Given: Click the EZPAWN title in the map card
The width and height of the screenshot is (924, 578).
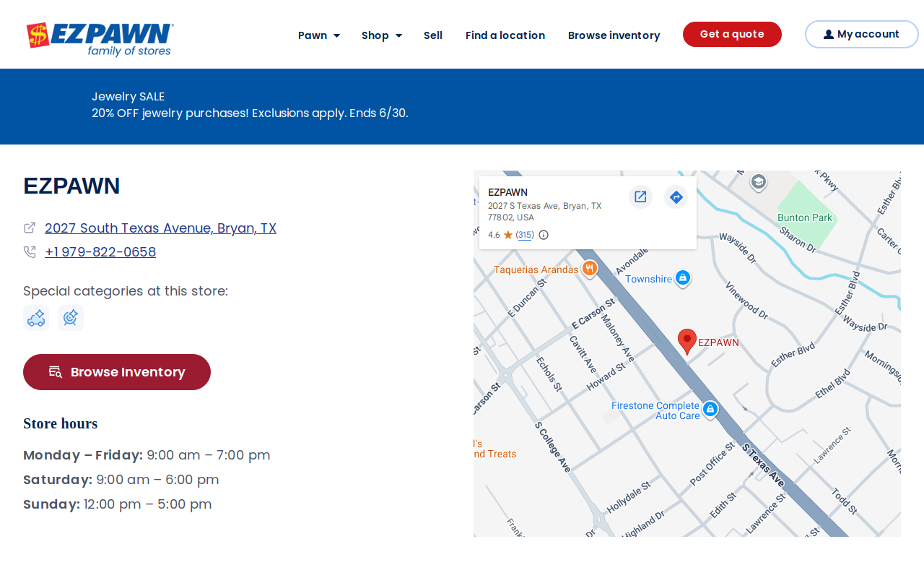Looking at the screenshot, I should [507, 192].
